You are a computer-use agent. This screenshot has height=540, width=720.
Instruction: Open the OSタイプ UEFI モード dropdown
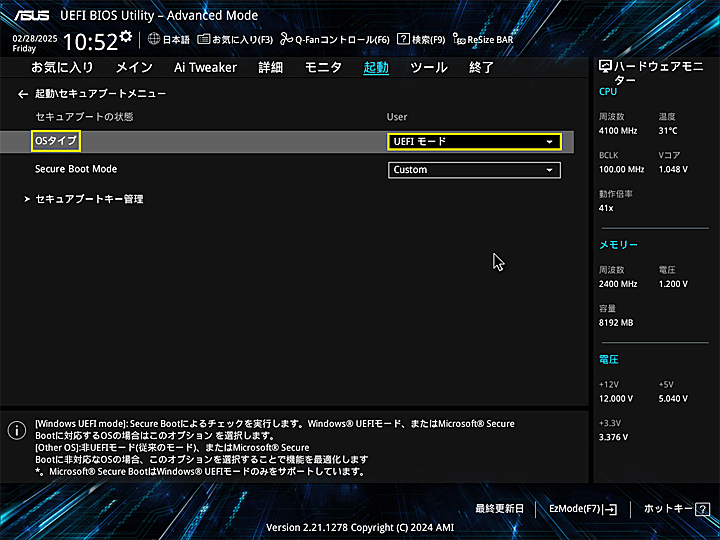(x=474, y=141)
